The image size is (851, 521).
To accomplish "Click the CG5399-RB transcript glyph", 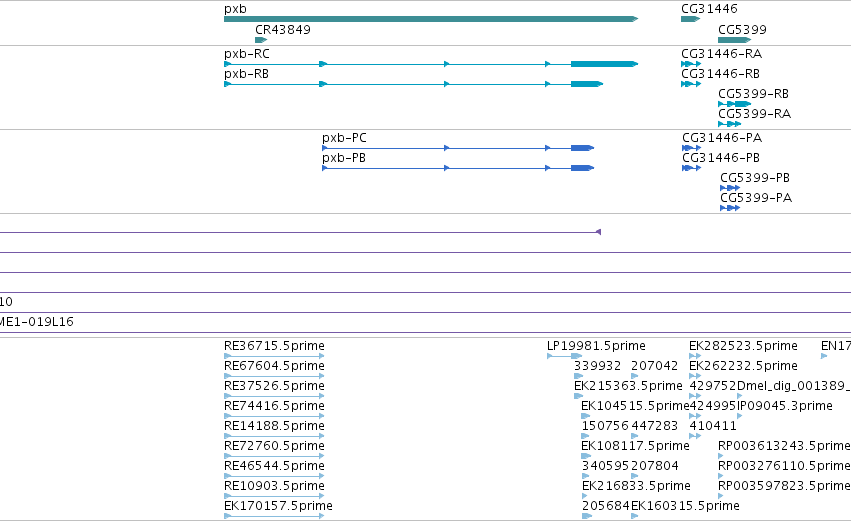I will tap(734, 104).
